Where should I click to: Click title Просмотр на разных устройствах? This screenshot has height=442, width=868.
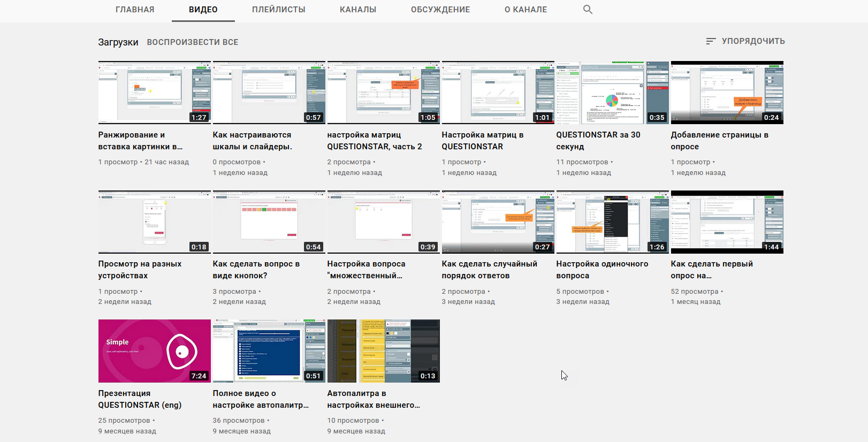(140, 270)
